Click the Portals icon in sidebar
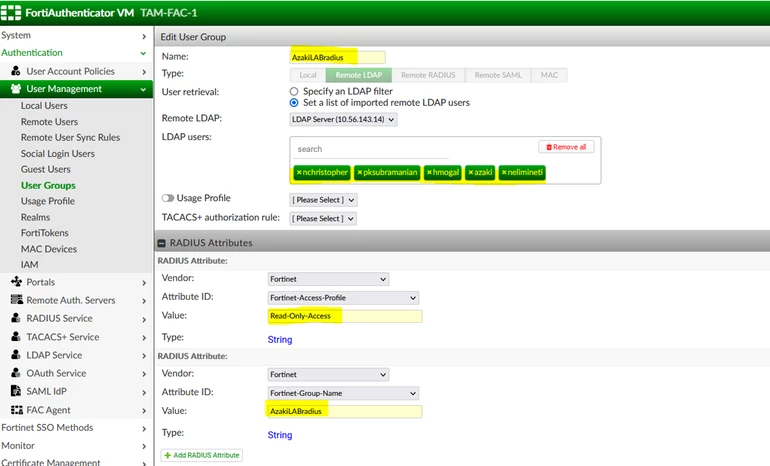This screenshot has width=770, height=466. (x=16, y=281)
